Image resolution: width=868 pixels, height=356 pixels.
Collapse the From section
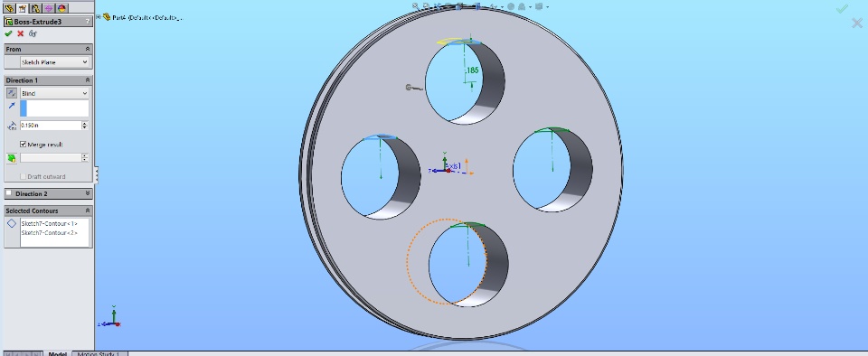point(88,49)
